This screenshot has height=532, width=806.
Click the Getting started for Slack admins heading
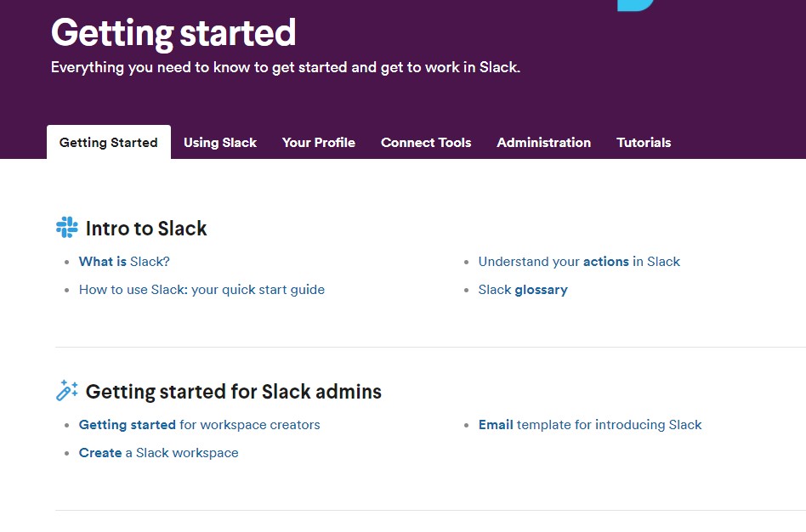coord(233,392)
